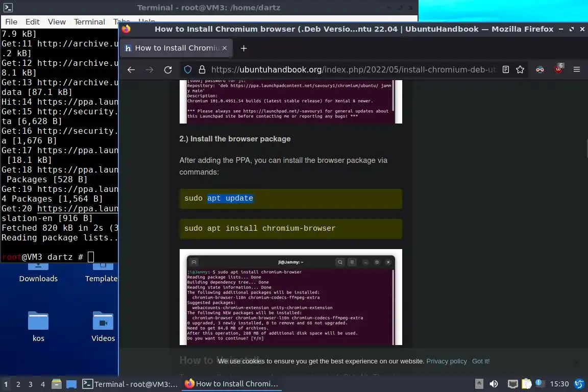
Task: Open the View menu in Terminal
Action: (x=57, y=22)
